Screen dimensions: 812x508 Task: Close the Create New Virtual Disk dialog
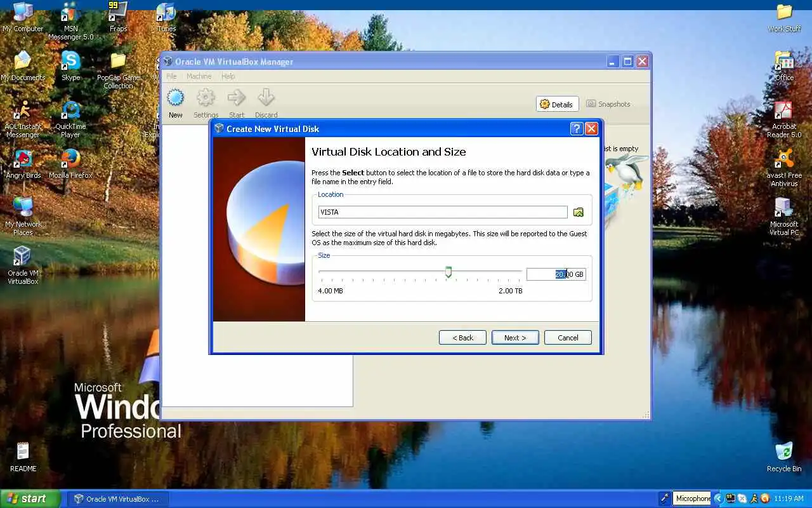pos(591,128)
